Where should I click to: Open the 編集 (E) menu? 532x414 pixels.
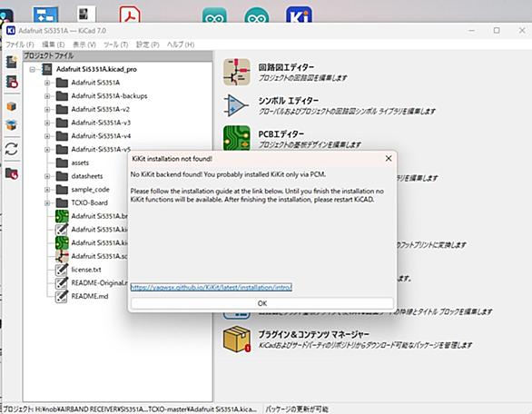point(54,44)
